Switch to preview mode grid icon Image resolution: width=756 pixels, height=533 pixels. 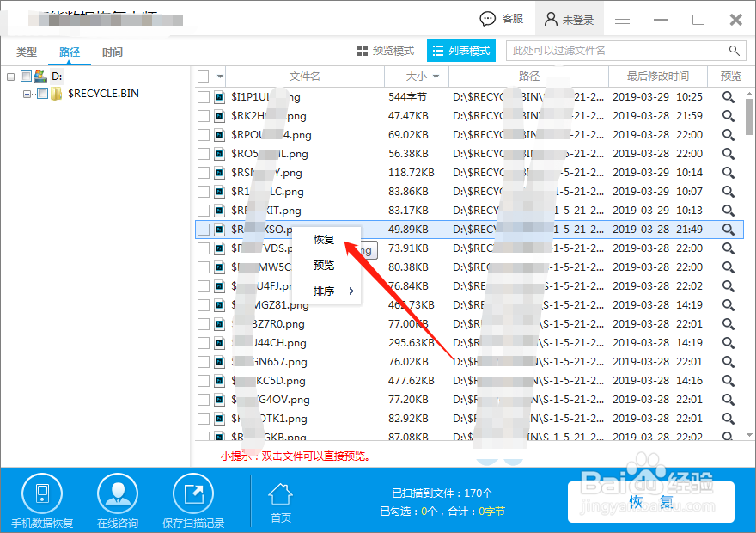pos(362,51)
